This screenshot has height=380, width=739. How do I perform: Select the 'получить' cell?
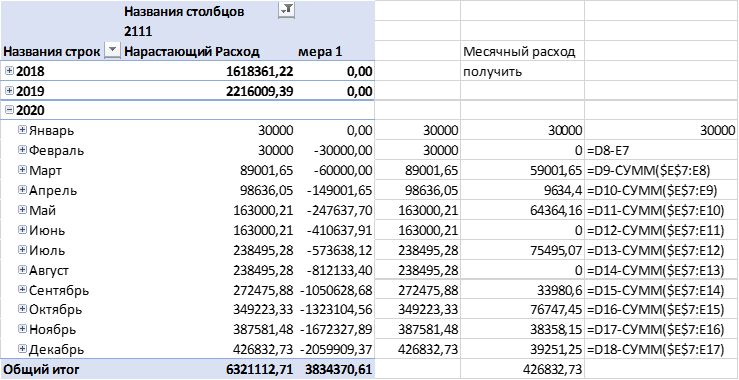[492, 72]
